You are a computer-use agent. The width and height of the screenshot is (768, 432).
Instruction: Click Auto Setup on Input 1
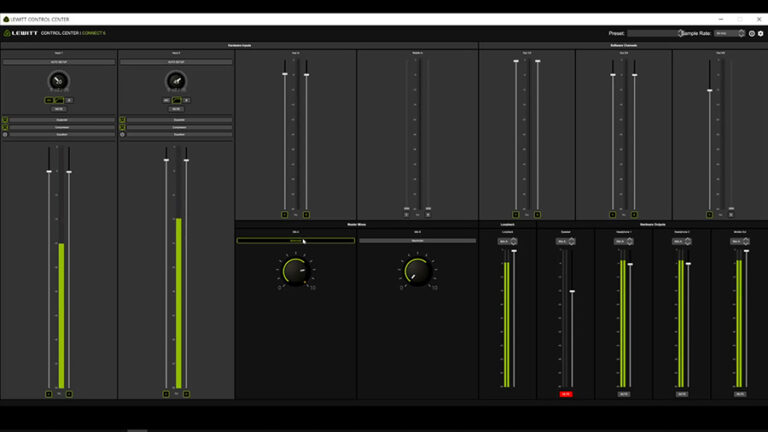coord(59,62)
